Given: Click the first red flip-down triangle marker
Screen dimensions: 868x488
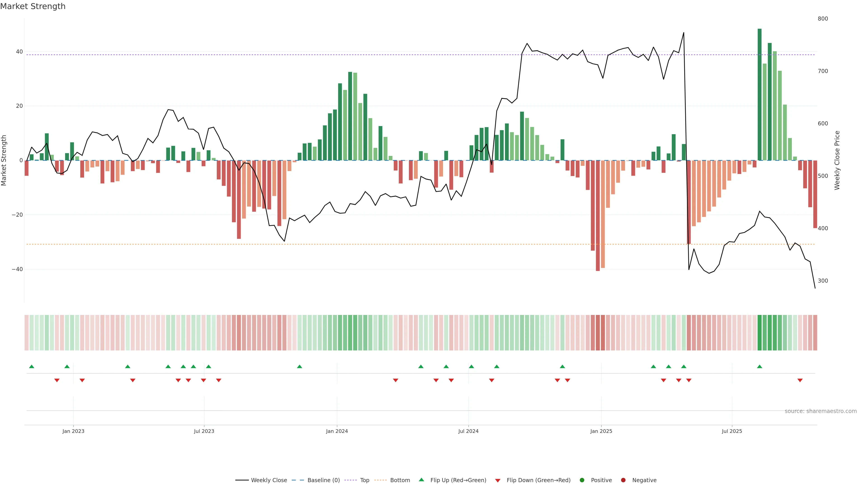Looking at the screenshot, I should click(x=57, y=380).
